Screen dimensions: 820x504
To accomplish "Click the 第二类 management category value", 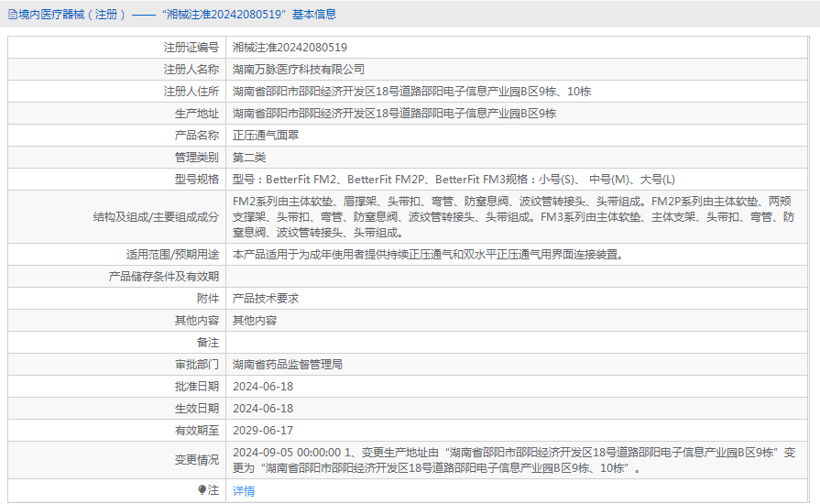I will click(x=249, y=158).
